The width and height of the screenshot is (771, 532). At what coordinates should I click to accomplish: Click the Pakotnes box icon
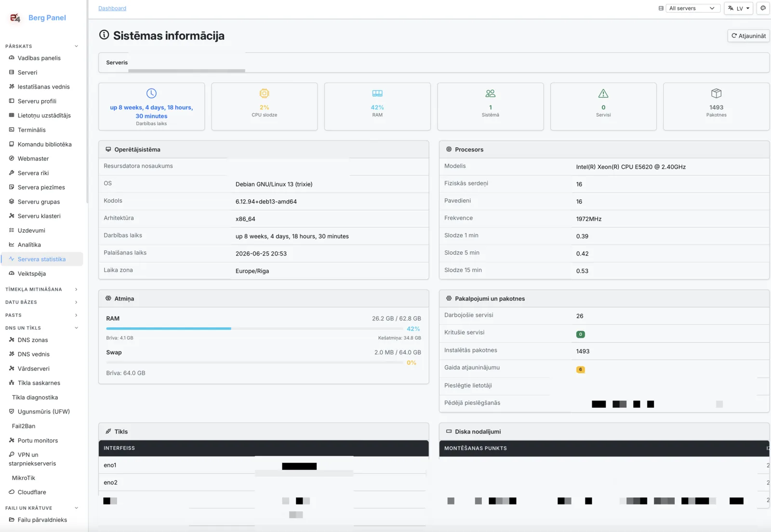(x=716, y=93)
